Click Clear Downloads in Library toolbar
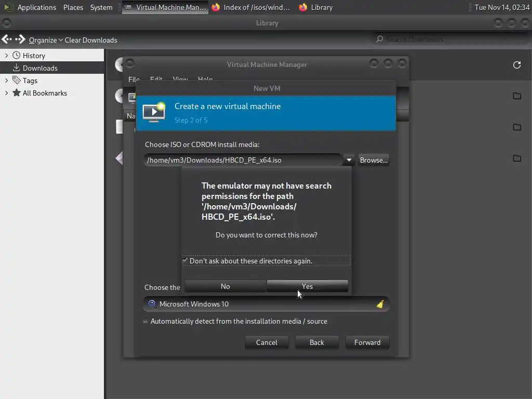Image resolution: width=532 pixels, height=399 pixels. click(x=91, y=40)
